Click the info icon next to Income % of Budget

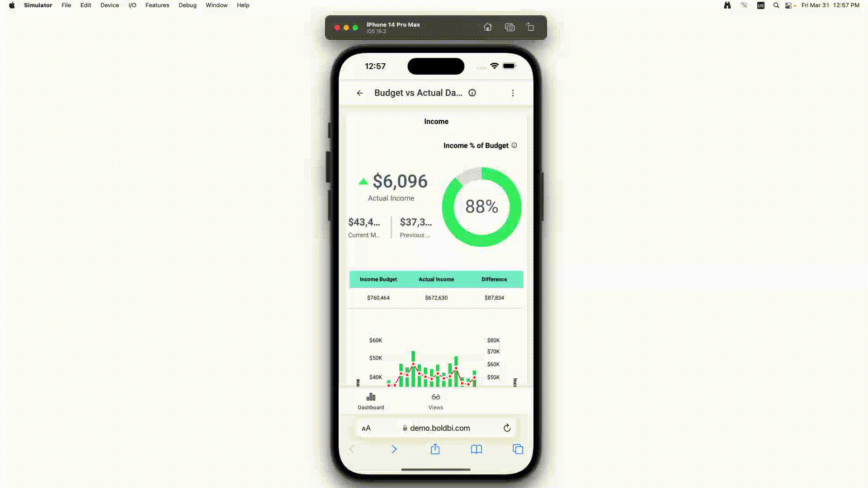pyautogui.click(x=514, y=145)
